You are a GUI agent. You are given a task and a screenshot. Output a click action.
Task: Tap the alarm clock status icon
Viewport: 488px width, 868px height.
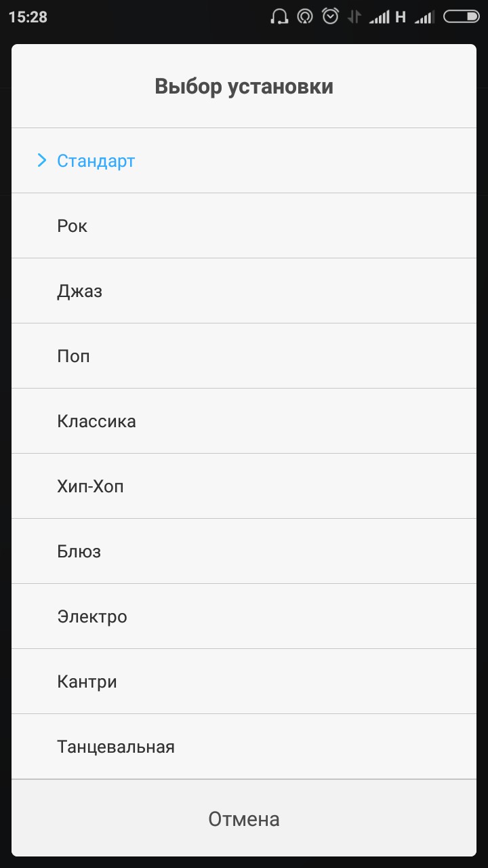pos(330,16)
